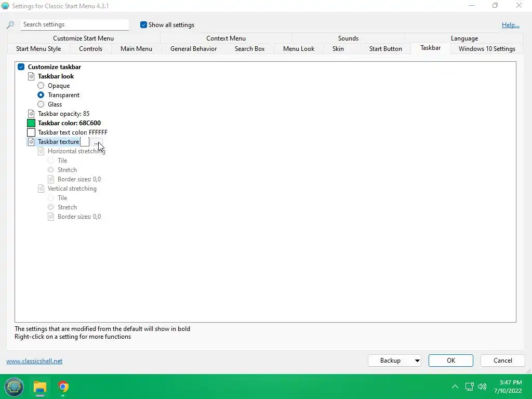Screen dimensions: 532x399
Task: Visit the www.classicshell.net link
Action: pos(34,361)
